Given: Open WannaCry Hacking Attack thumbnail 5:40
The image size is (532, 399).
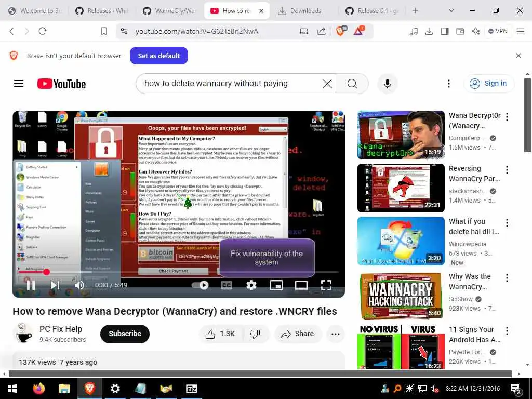Looking at the screenshot, I should point(401,296).
